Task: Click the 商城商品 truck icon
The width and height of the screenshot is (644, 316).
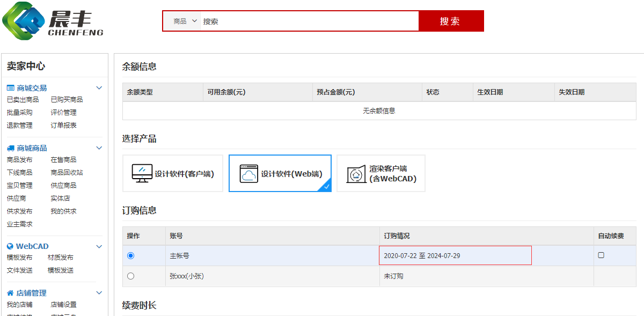Action: click(10, 148)
